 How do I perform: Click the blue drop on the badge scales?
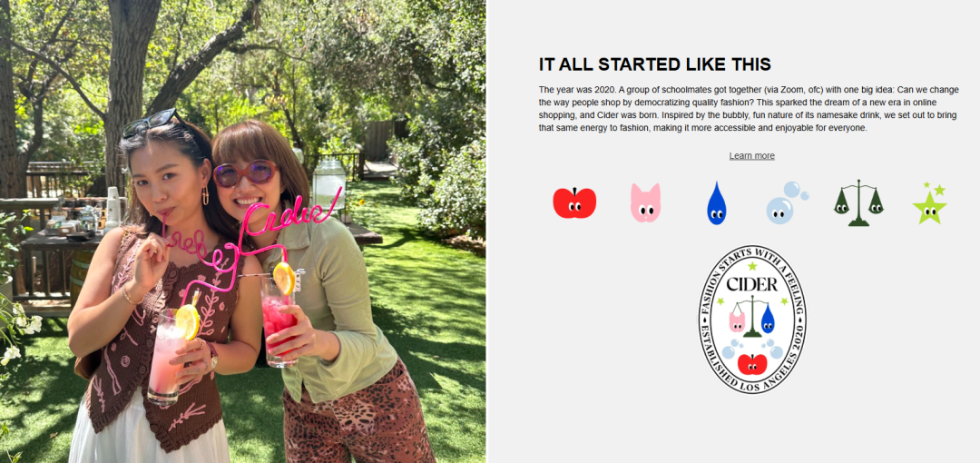coord(768,319)
